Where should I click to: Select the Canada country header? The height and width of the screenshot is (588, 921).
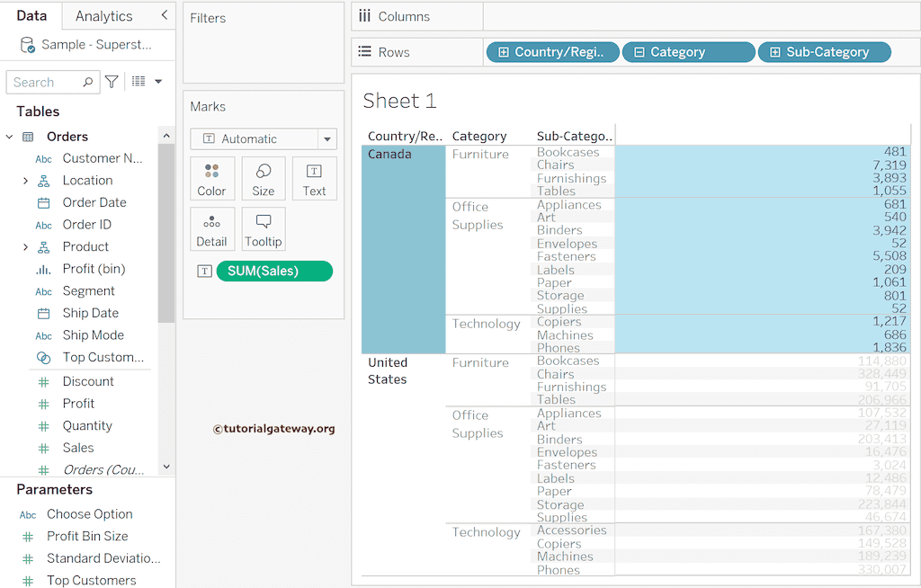coord(389,155)
